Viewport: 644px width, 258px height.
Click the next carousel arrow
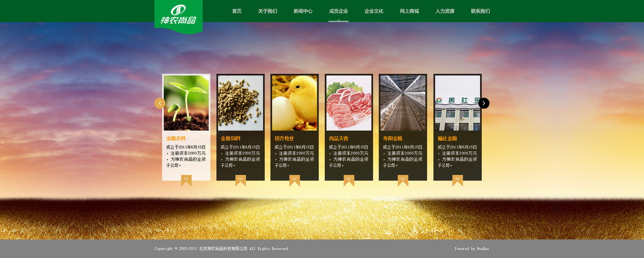[484, 103]
